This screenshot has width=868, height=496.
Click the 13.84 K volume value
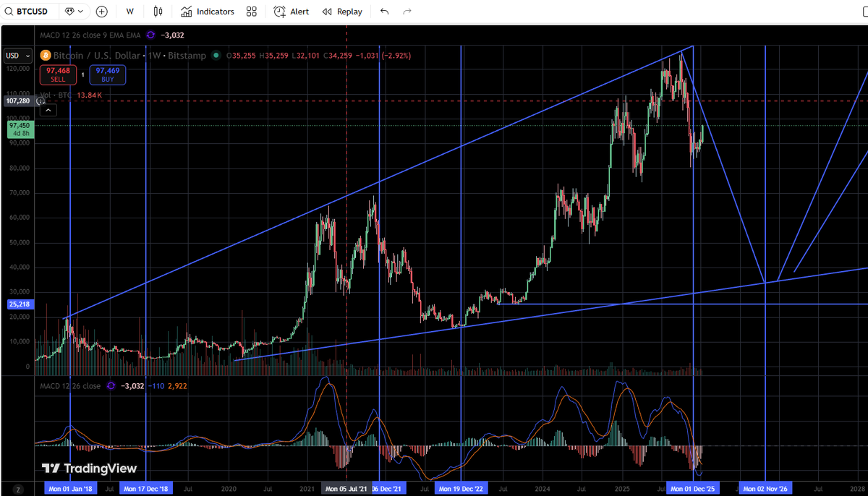[90, 95]
